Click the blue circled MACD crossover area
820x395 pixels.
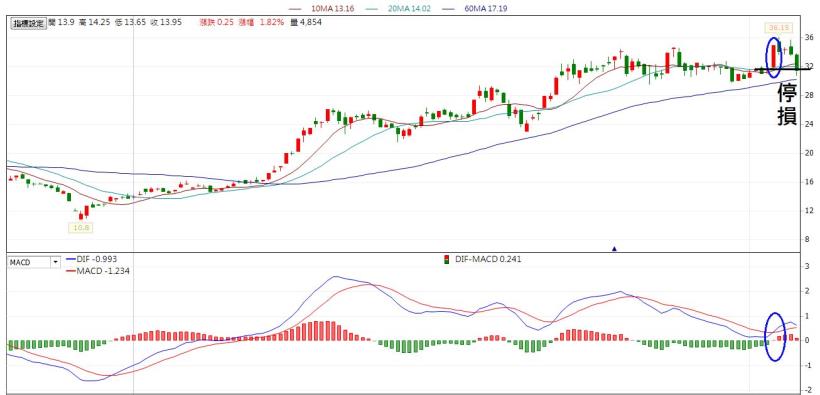776,336
